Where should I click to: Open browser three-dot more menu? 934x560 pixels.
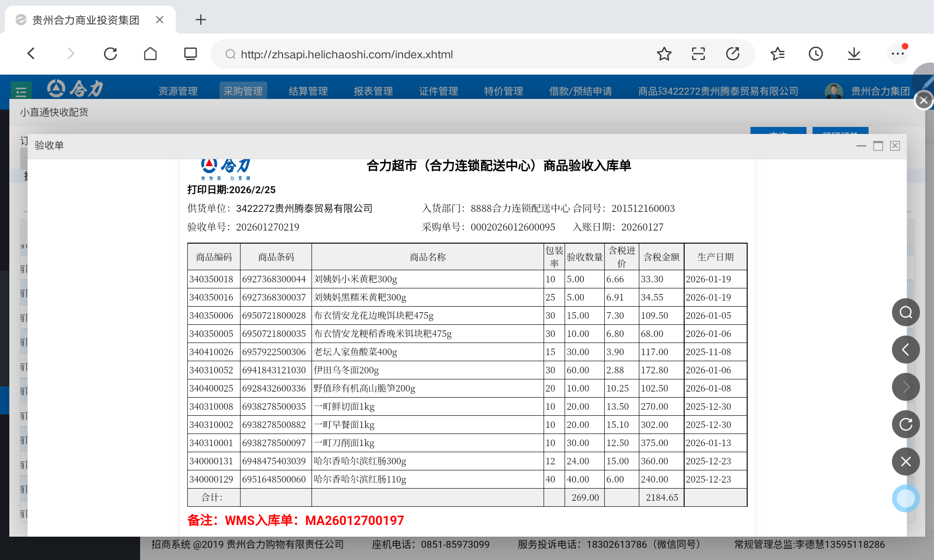coord(897,54)
